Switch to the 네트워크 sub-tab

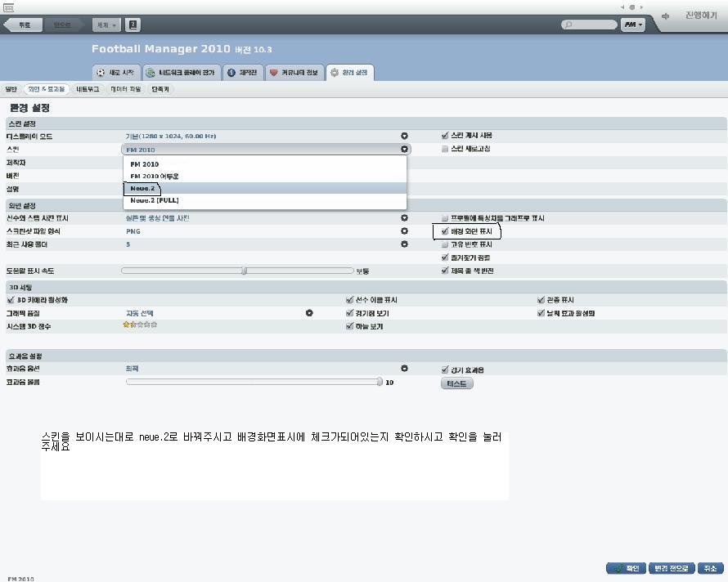[x=88, y=89]
